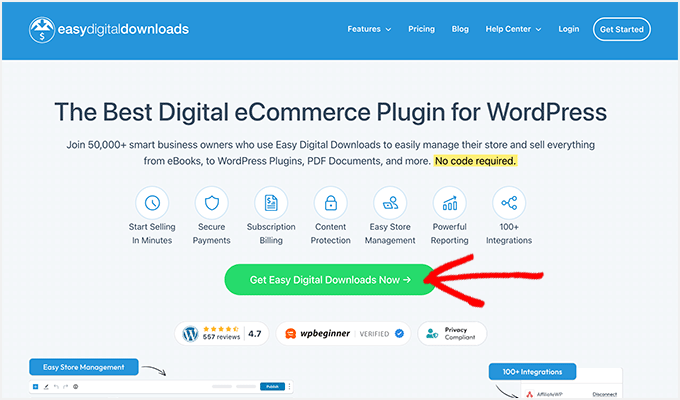Click the Easy Store Management icon

(390, 204)
